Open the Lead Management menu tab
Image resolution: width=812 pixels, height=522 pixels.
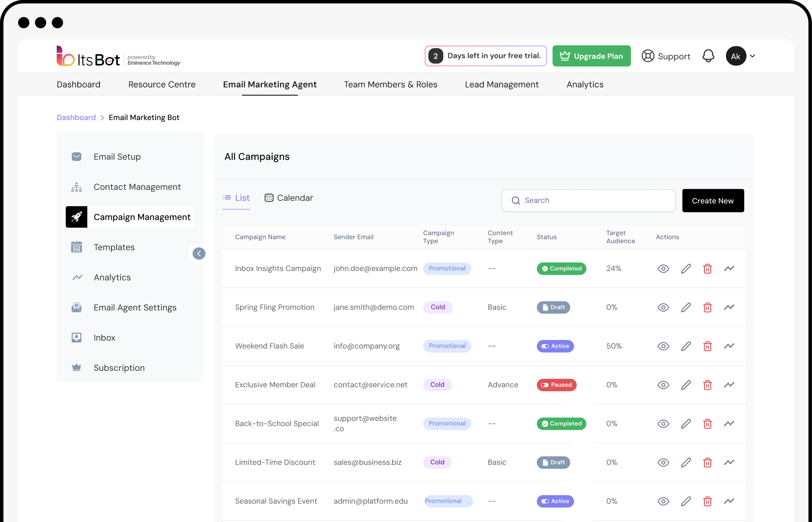coord(501,85)
